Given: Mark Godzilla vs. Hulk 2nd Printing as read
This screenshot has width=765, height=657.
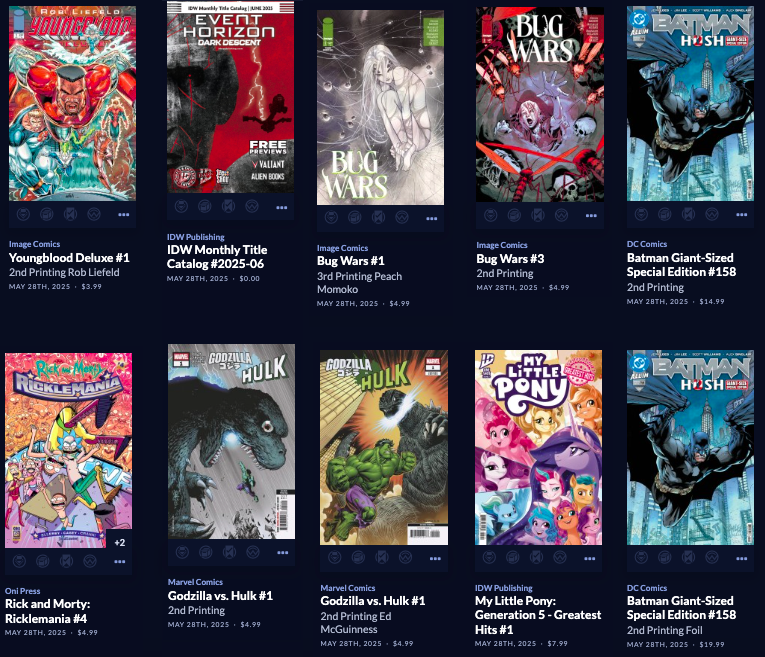Looking at the screenshot, I should pos(229,552).
